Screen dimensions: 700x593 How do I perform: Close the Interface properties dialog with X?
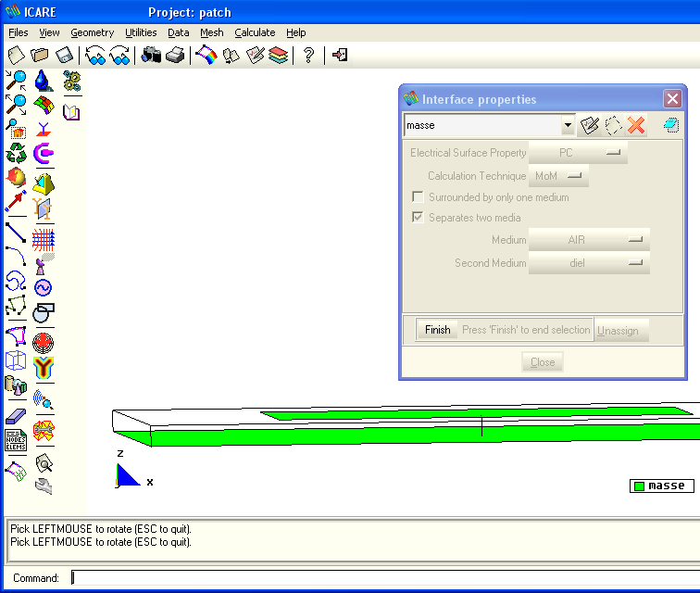[x=672, y=99]
